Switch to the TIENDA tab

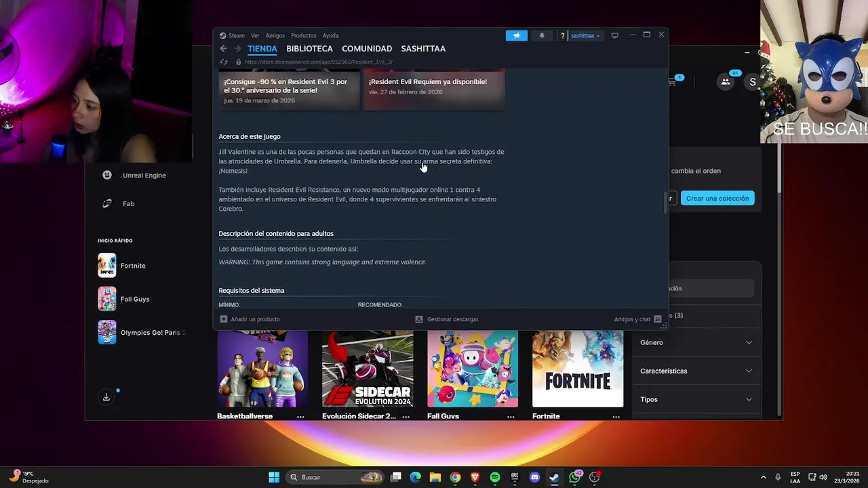click(x=262, y=49)
